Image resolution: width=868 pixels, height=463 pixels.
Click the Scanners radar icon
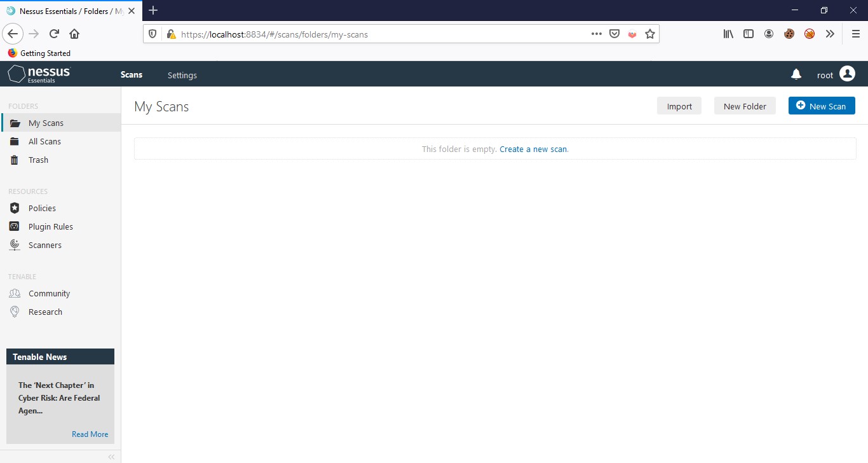click(x=15, y=245)
